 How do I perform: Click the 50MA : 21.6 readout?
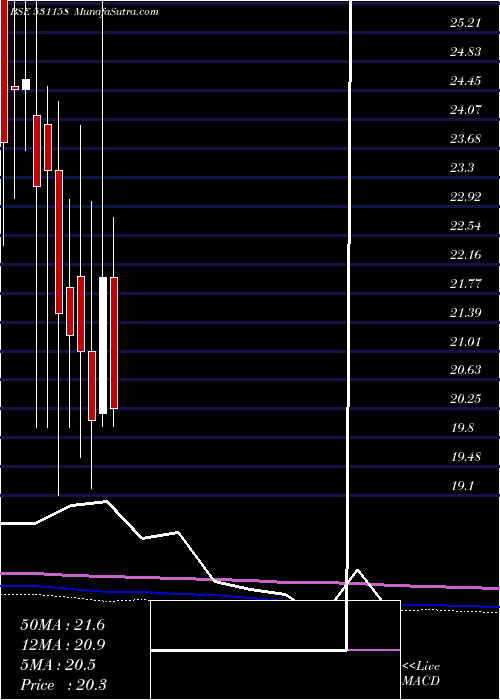(x=62, y=625)
